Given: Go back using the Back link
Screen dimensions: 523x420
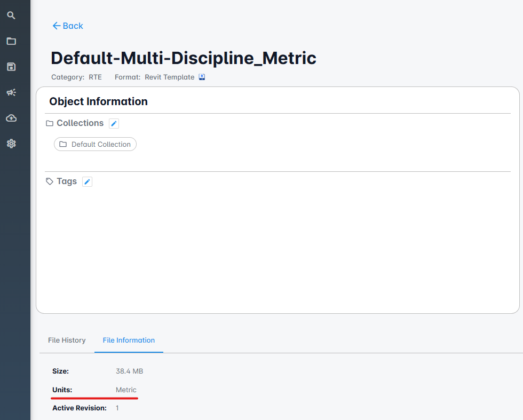Looking at the screenshot, I should tap(68, 26).
